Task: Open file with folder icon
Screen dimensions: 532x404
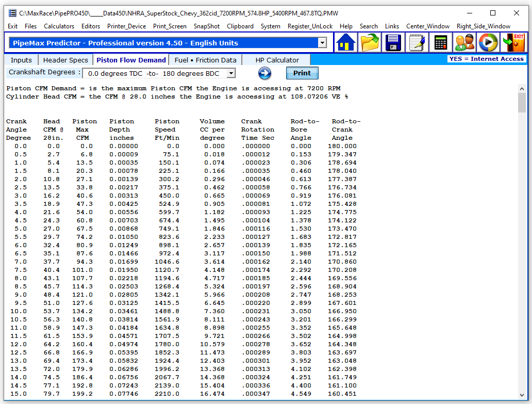Action: click(370, 43)
